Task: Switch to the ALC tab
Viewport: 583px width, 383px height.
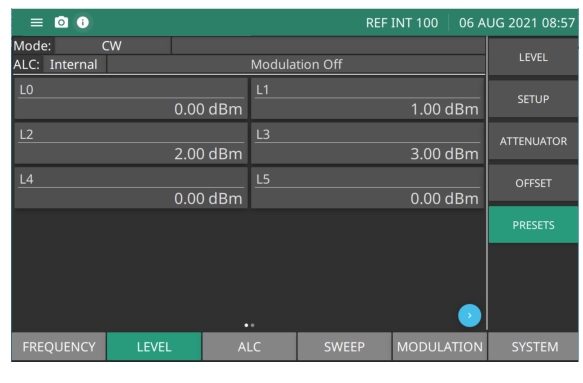Action: (249, 347)
